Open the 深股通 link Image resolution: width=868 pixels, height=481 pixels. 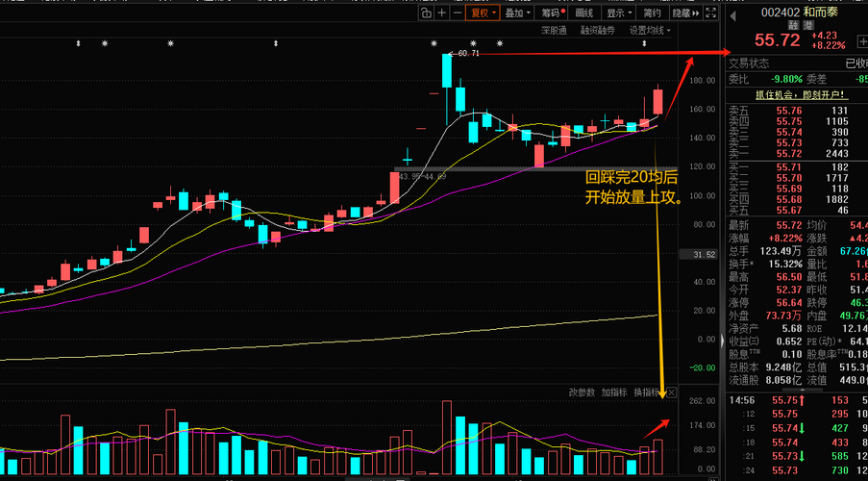554,31
